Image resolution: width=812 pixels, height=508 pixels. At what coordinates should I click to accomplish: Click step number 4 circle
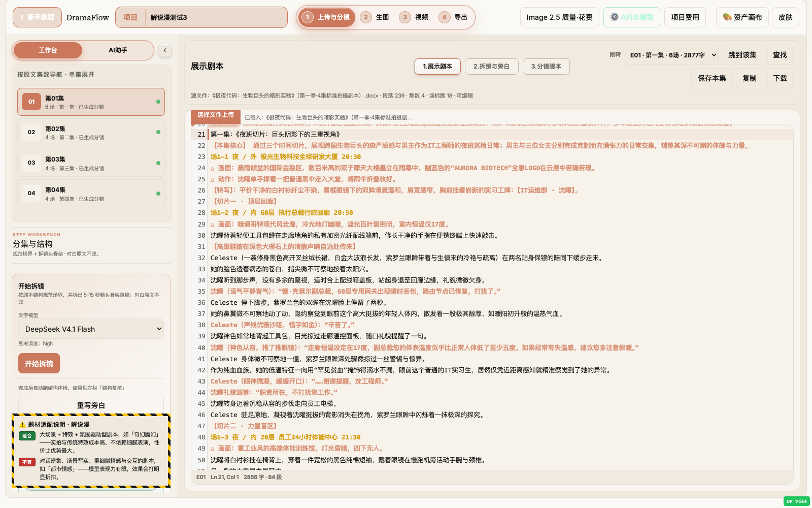click(444, 17)
